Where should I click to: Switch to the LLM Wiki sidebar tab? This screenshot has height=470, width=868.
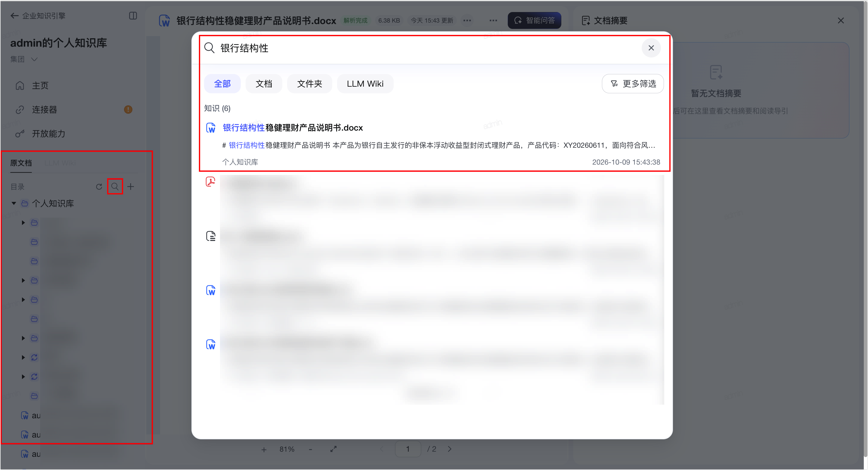click(60, 163)
